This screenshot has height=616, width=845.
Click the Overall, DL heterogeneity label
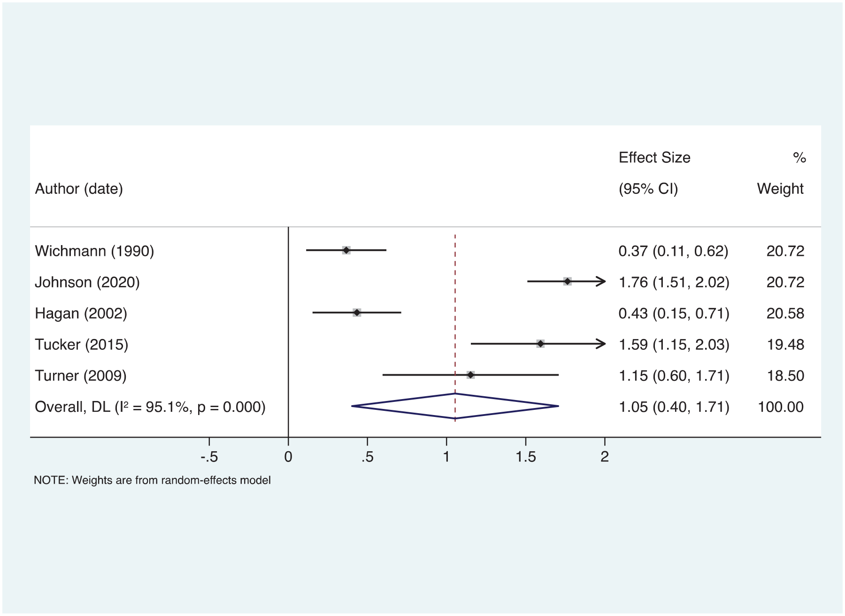(150, 407)
